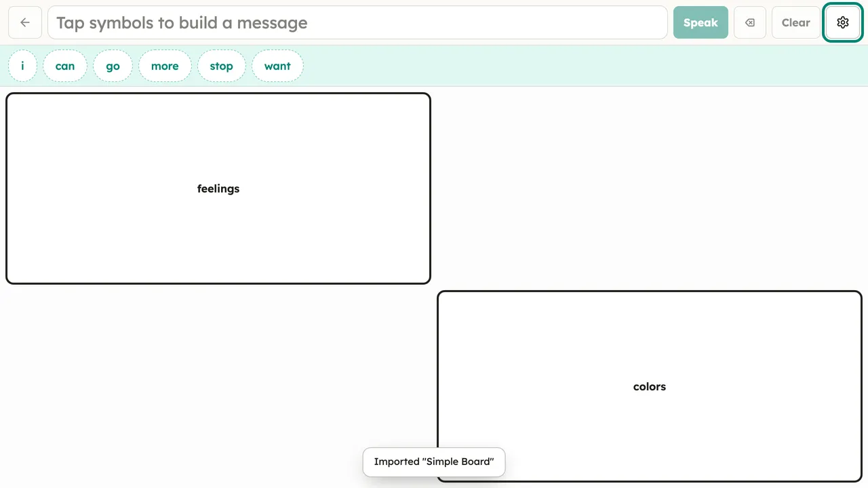
Task: Click the Imported "Simple Board" toast notification
Action: [434, 462]
